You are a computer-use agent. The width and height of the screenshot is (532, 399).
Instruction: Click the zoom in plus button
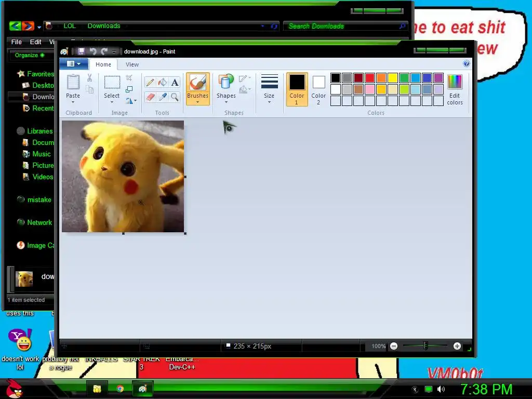[457, 346]
